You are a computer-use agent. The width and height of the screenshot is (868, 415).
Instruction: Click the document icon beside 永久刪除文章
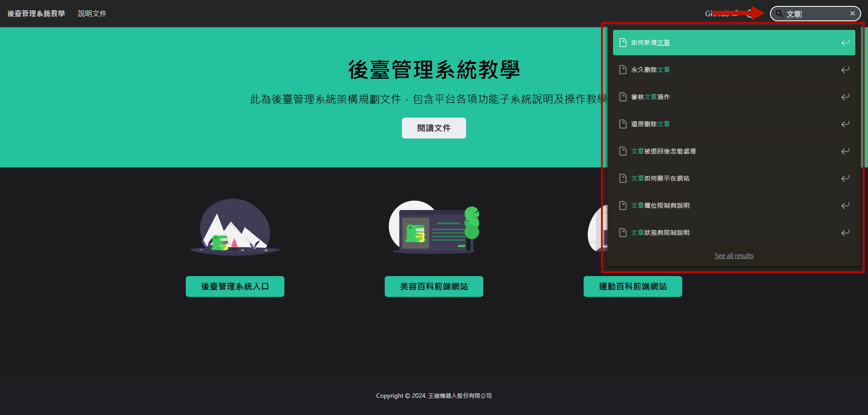(x=623, y=70)
